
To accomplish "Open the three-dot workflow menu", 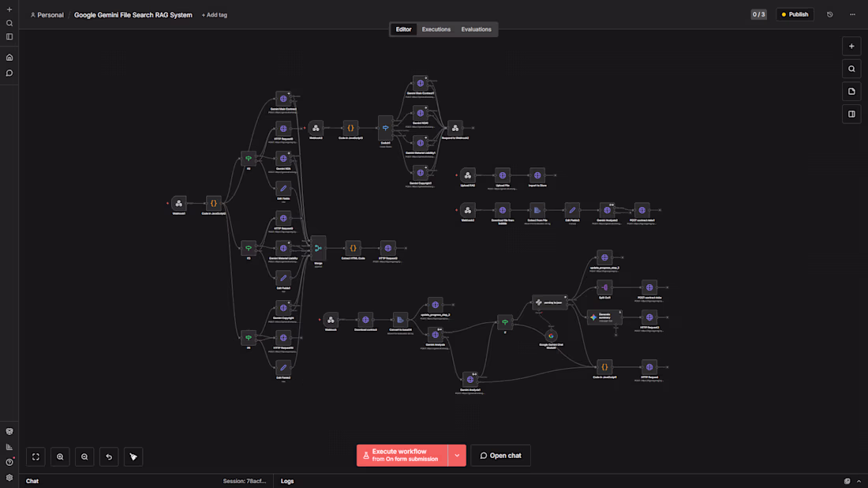I will pyautogui.click(x=852, y=14).
